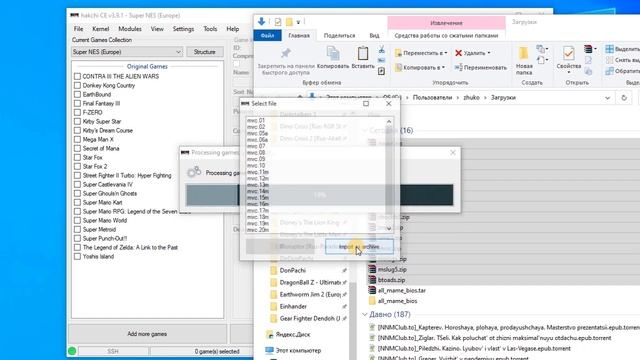Viewport: 640px width, 360px height.
Task: Click the all_mame_bios folder icon
Action: point(372,301)
